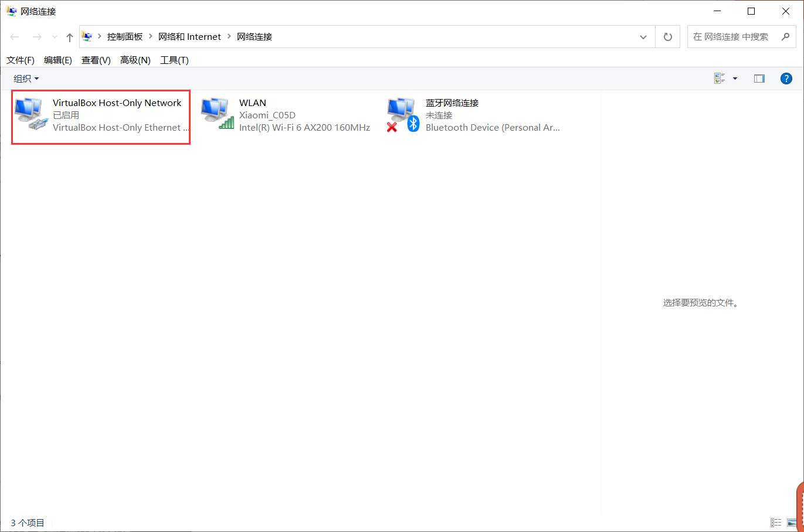
Task: Click the address bar location icon
Action: click(87, 36)
